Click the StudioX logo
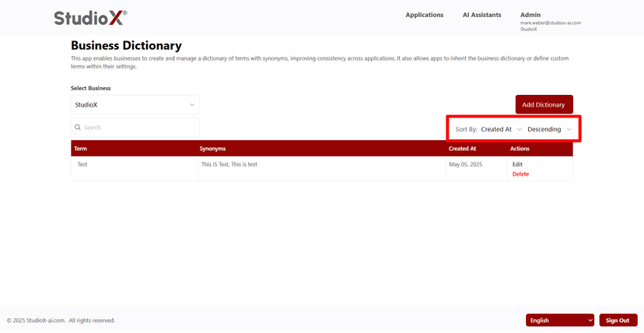Screen dimensions: 644x333 coord(90,17)
